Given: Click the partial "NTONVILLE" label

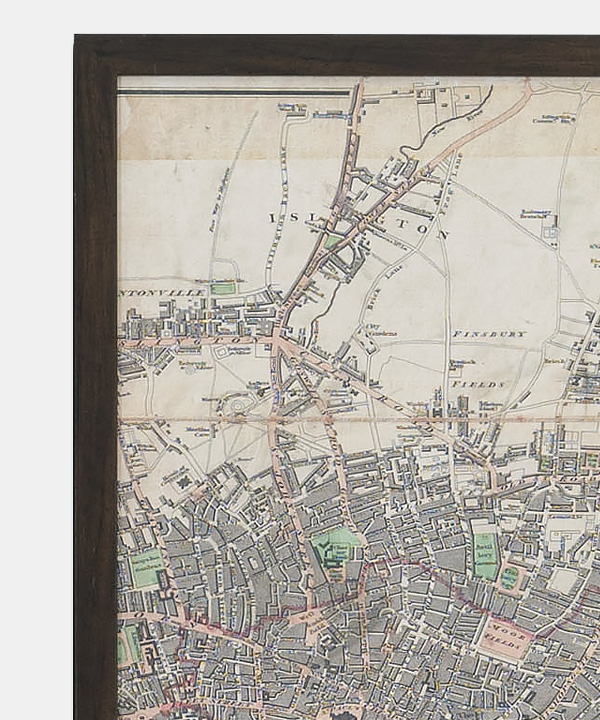Looking at the screenshot, I should (x=162, y=292).
